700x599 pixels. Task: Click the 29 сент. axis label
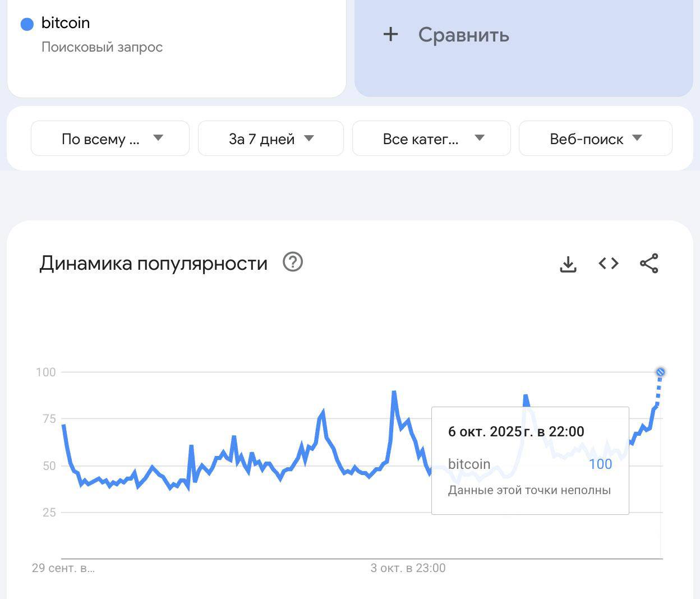point(63,568)
